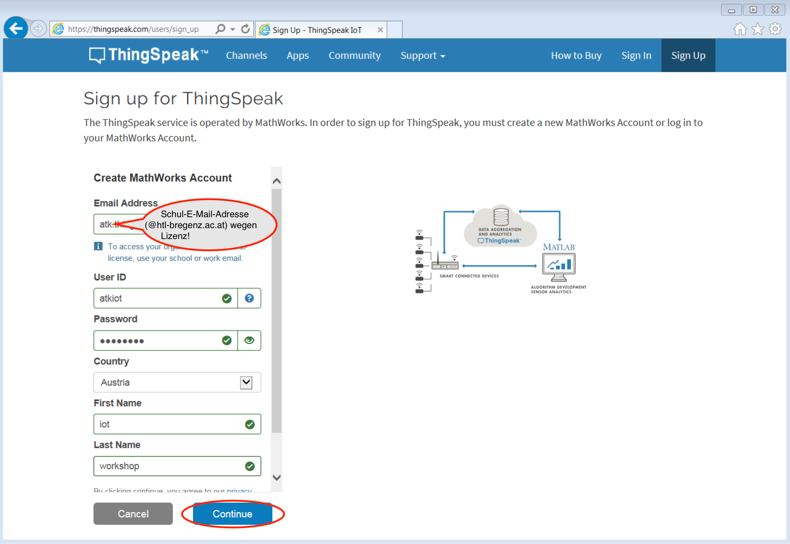Click the 'Create MathWorks Account' heading

(163, 178)
